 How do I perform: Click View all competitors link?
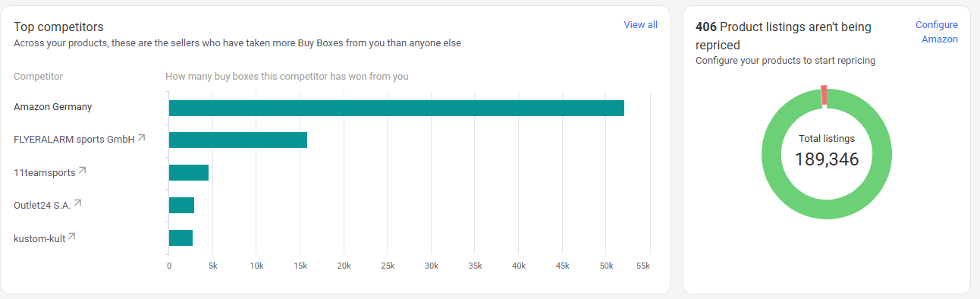640,25
